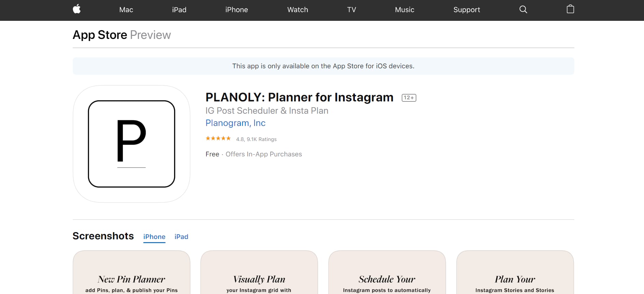Open the Music navigation item
Screen dimensions: 644x294
[x=404, y=10]
